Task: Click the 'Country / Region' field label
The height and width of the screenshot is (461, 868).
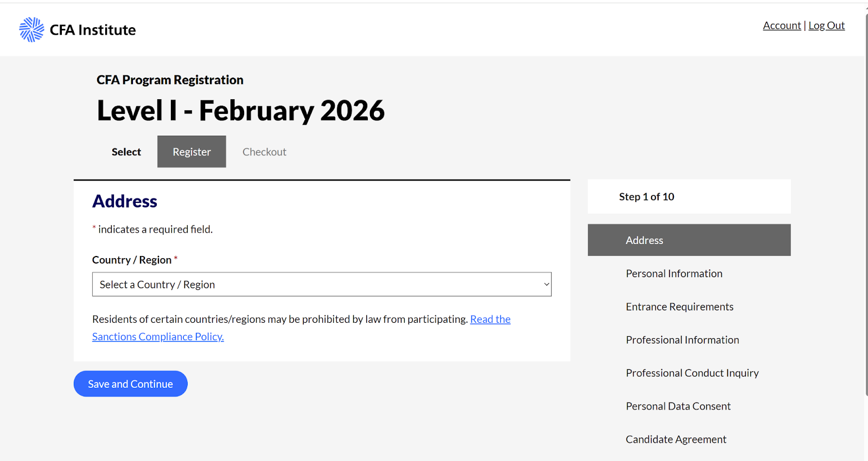Action: pos(132,260)
